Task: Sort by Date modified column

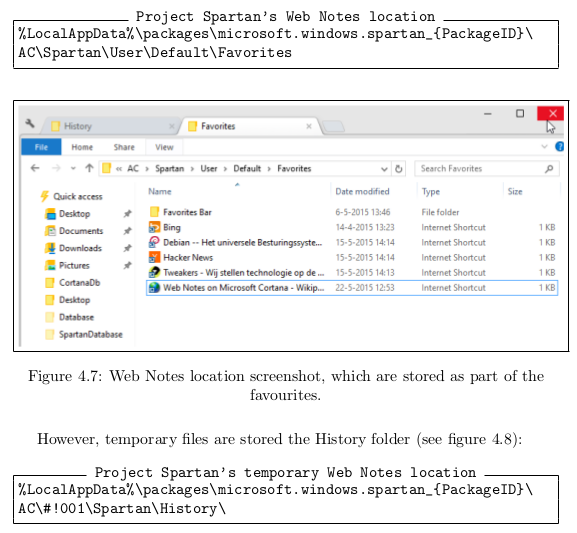Action: pos(362,191)
